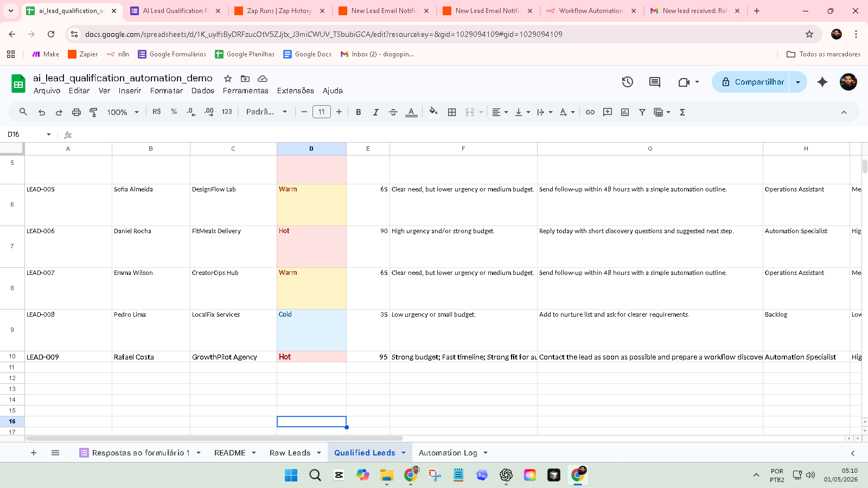
Task: Open the Extensões menu
Action: (x=296, y=91)
